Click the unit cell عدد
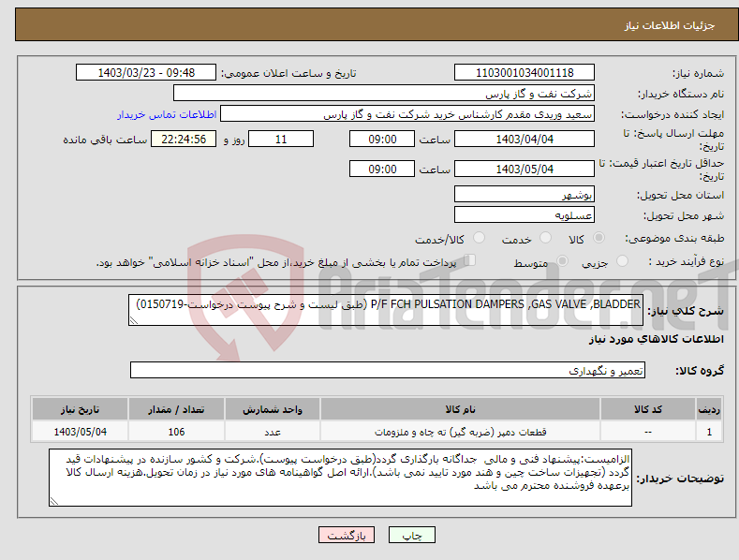This screenshot has height=560, width=739. click(x=273, y=432)
